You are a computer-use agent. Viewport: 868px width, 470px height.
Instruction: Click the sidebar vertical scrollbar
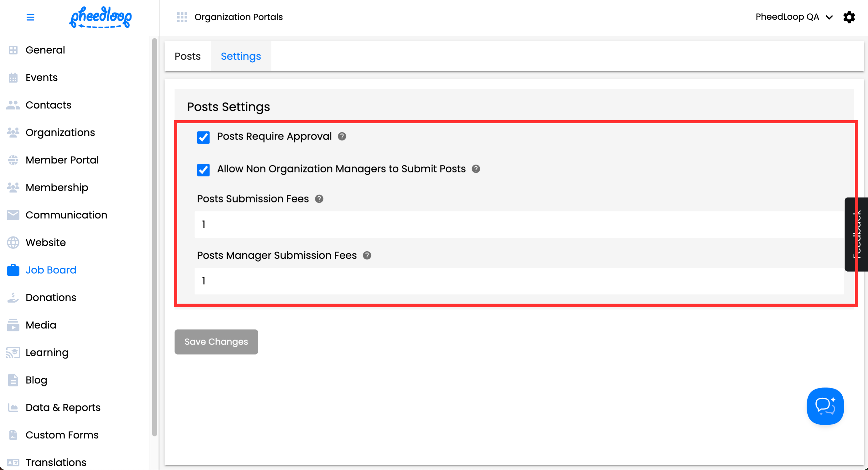pos(154,236)
